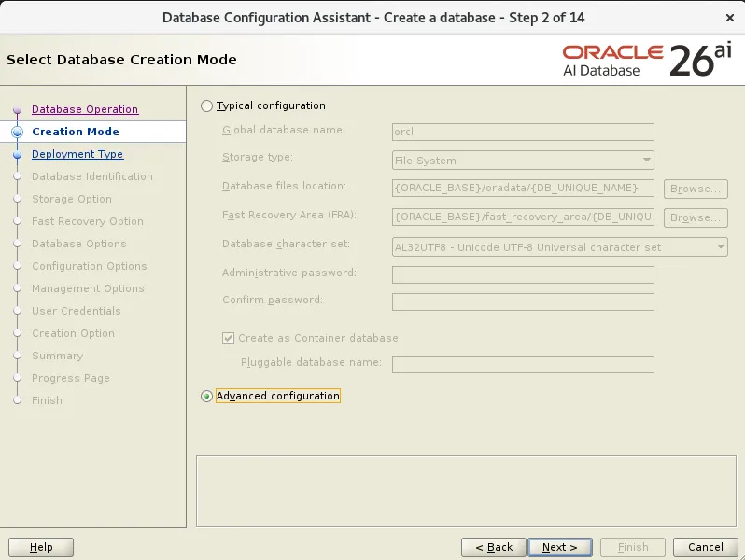This screenshot has width=745, height=560.
Task: Click the Configuration Options step label
Action: pos(90,266)
